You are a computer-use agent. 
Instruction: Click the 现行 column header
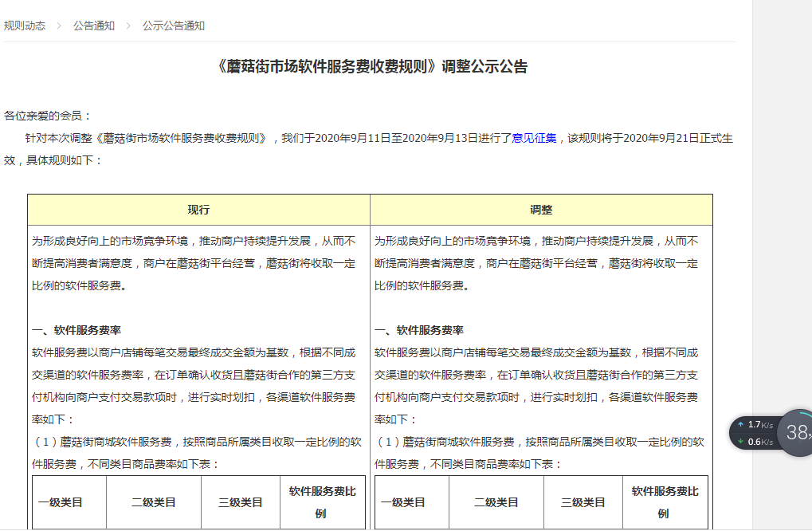(199, 210)
